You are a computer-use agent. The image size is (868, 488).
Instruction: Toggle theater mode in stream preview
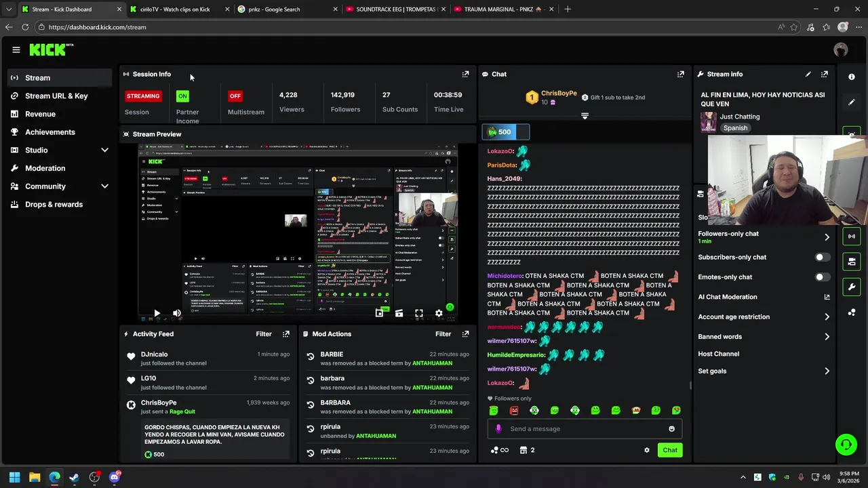tap(399, 313)
